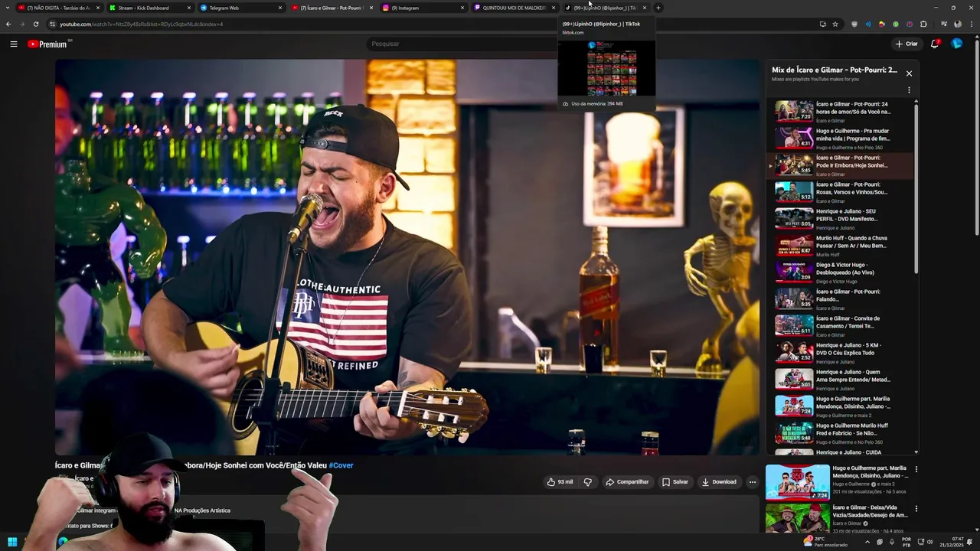Open the weather widget showing 28°C
This screenshot has width=980, height=551.
tap(825, 542)
